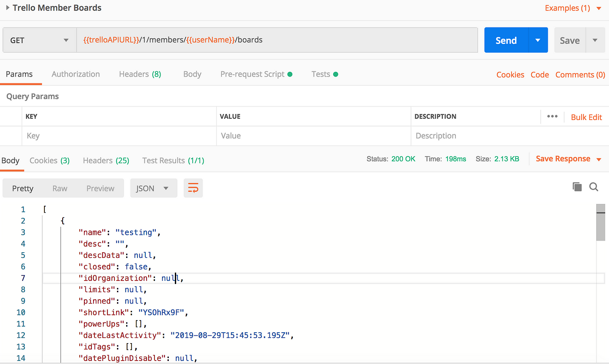Click the "testing" name value
This screenshot has height=364, width=609.
point(135,232)
